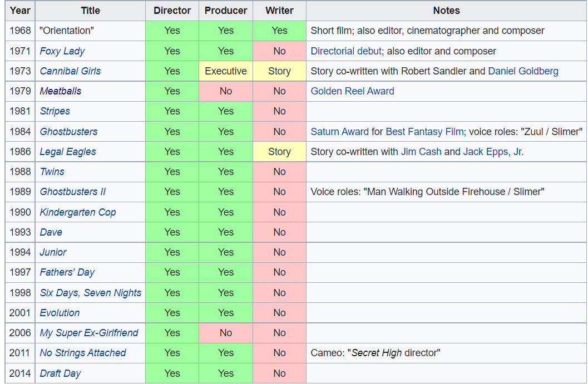Open the My Super Ex-Girlfriend link
Image resolution: width=588 pixels, height=384 pixels.
[89, 333]
